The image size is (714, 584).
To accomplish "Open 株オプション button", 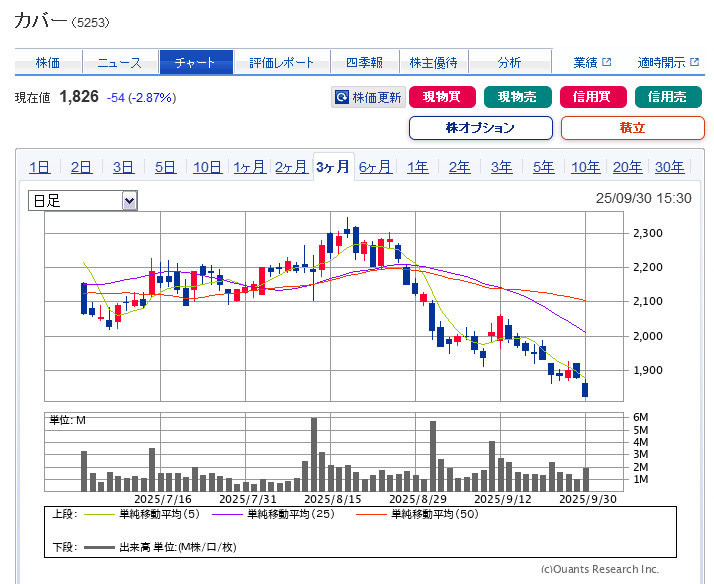I will [x=480, y=128].
